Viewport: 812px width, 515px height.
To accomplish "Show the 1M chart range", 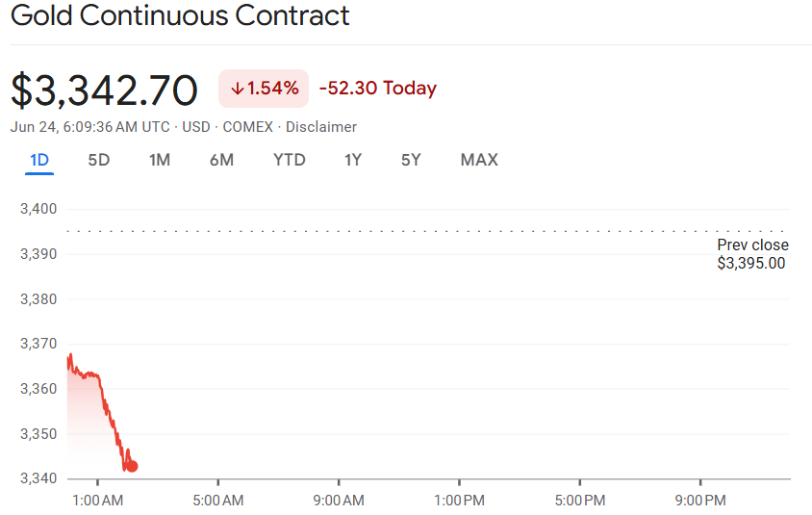I will pyautogui.click(x=160, y=160).
